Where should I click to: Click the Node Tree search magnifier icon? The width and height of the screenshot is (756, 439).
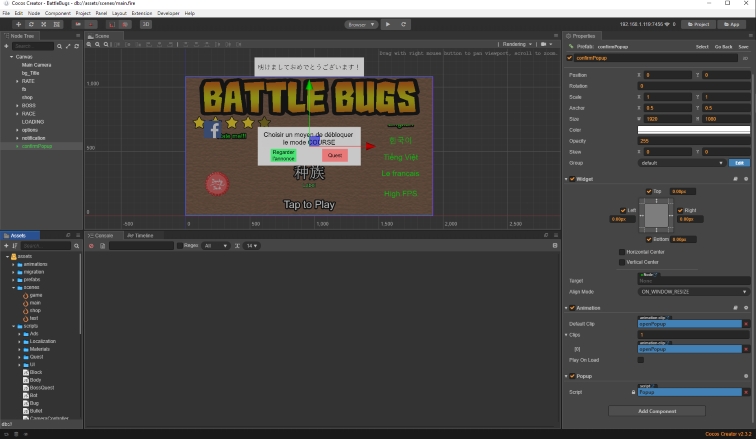(59, 46)
